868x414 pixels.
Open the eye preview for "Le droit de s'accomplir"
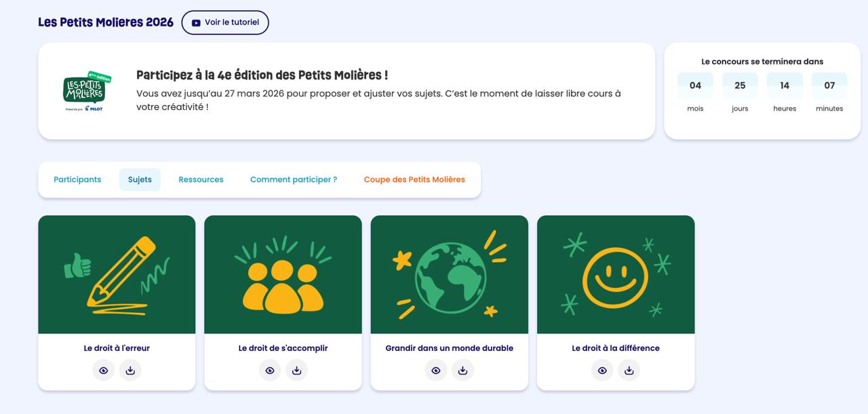click(270, 370)
